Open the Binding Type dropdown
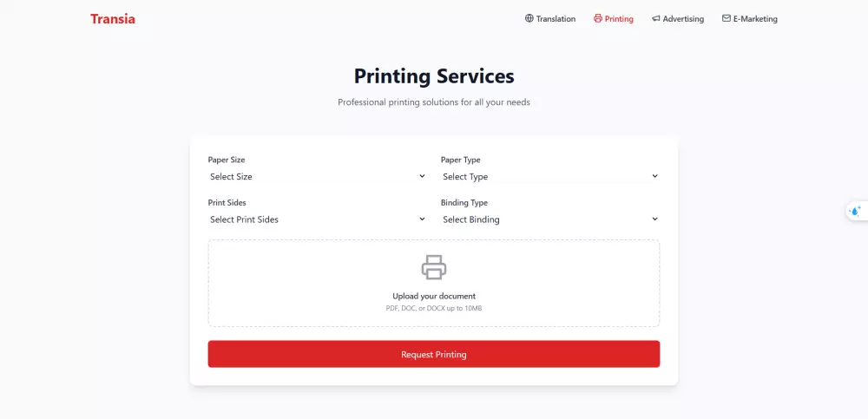 click(x=550, y=219)
